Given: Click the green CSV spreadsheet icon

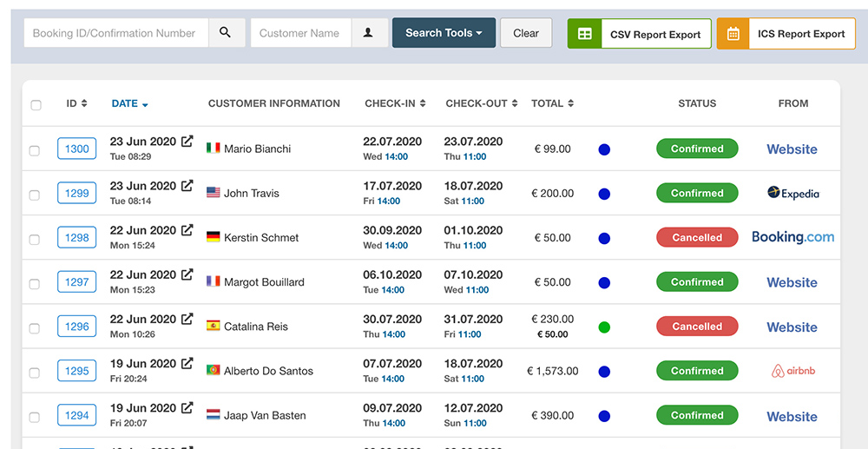Looking at the screenshot, I should (x=584, y=34).
